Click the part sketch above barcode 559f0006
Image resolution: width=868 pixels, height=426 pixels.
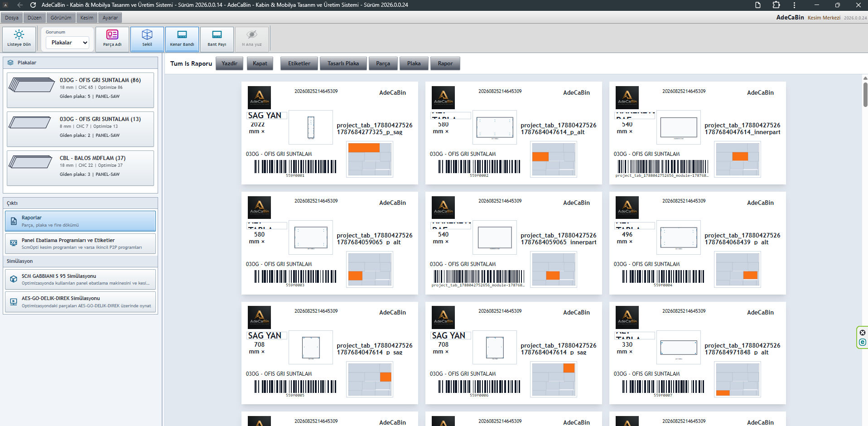point(495,348)
